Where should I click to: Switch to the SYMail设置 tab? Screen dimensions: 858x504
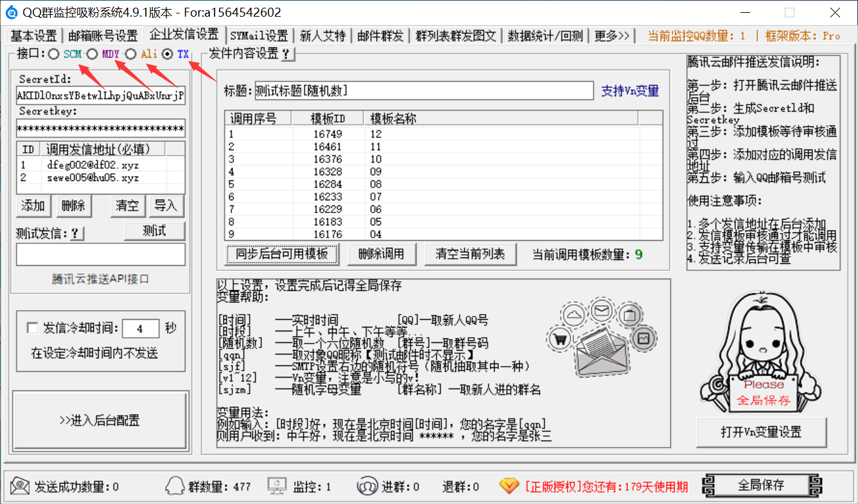pyautogui.click(x=259, y=36)
